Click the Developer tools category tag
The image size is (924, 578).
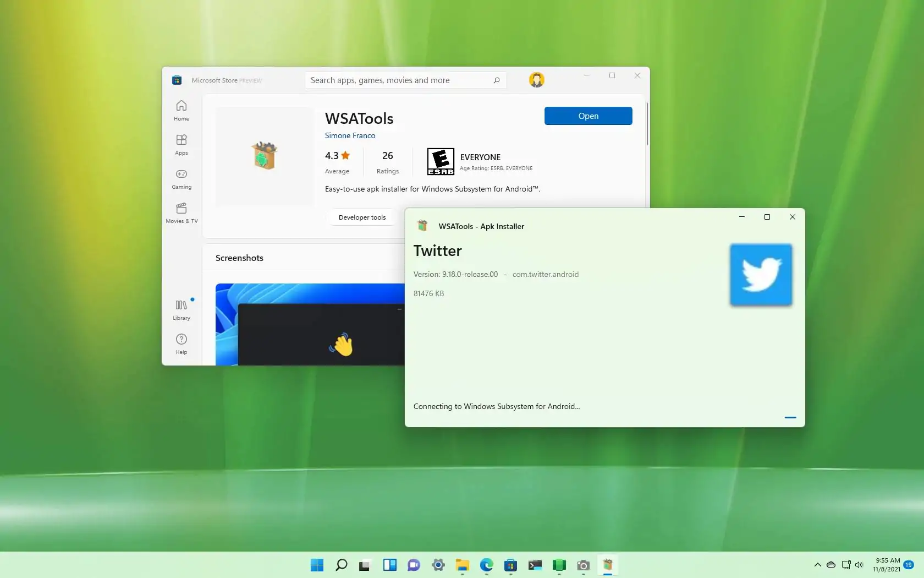tap(362, 217)
